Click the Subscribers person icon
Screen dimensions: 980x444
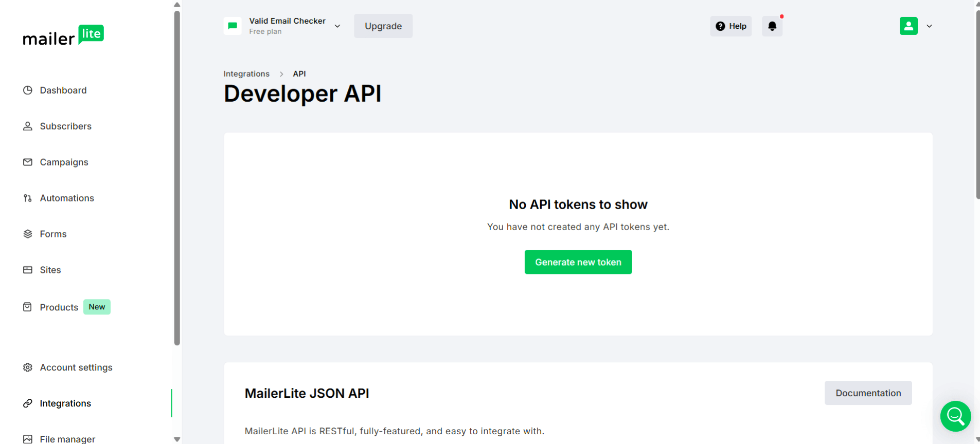28,126
